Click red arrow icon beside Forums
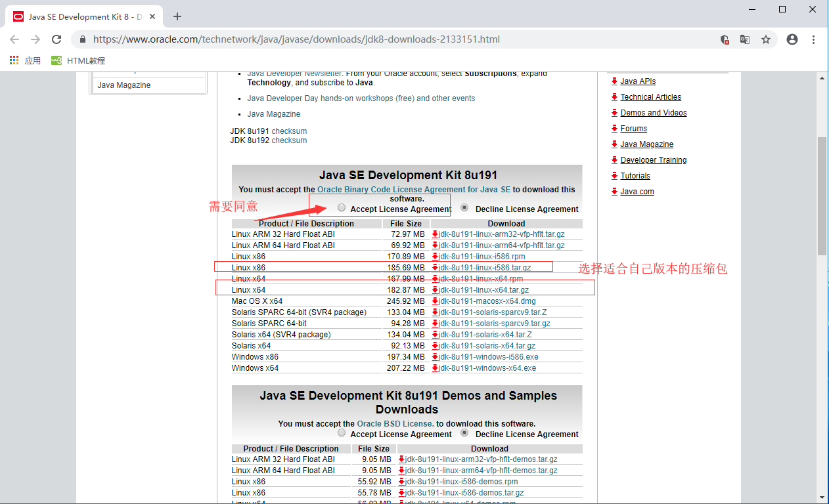This screenshot has height=504, width=829. [614, 129]
